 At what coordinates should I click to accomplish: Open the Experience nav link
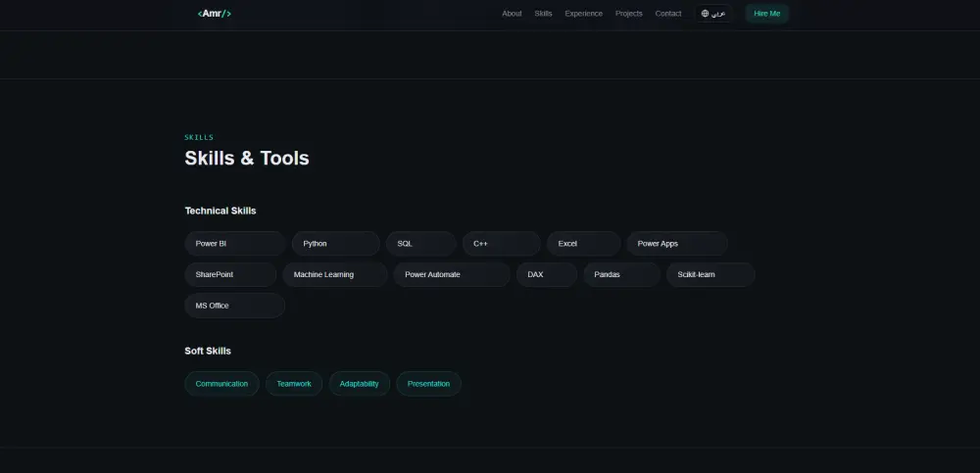[584, 14]
